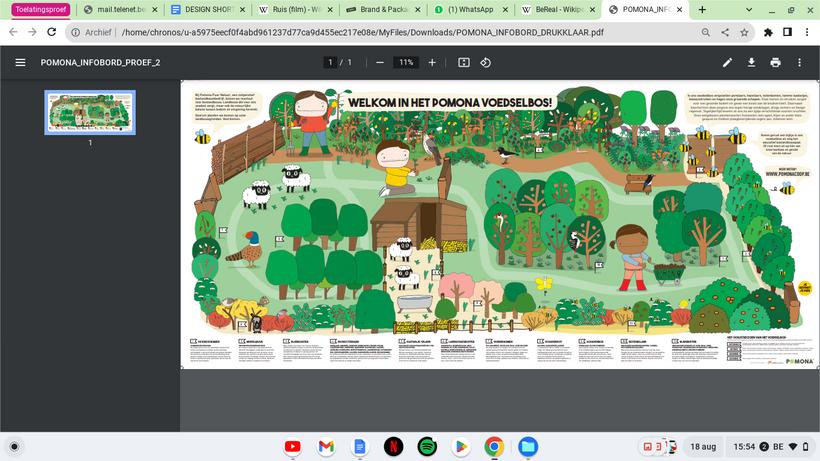
Task: Click the 11% zoom level field
Action: 406,62
